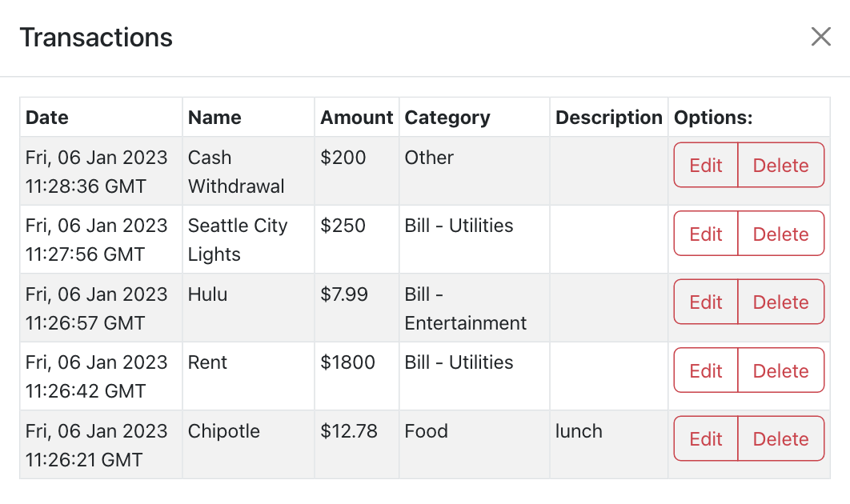
Task: Delete the Seattle City Lights transaction
Action: 780,234
